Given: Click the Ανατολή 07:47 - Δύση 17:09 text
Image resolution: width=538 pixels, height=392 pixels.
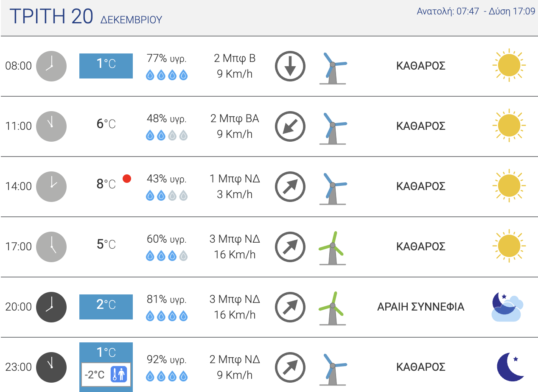Looking at the screenshot, I should tap(476, 11).
